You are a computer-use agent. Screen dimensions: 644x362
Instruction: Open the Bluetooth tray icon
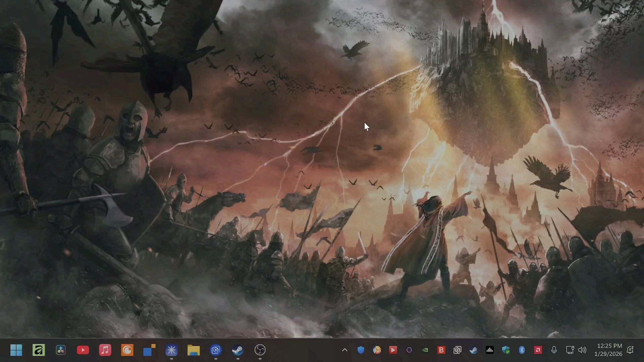click(522, 350)
